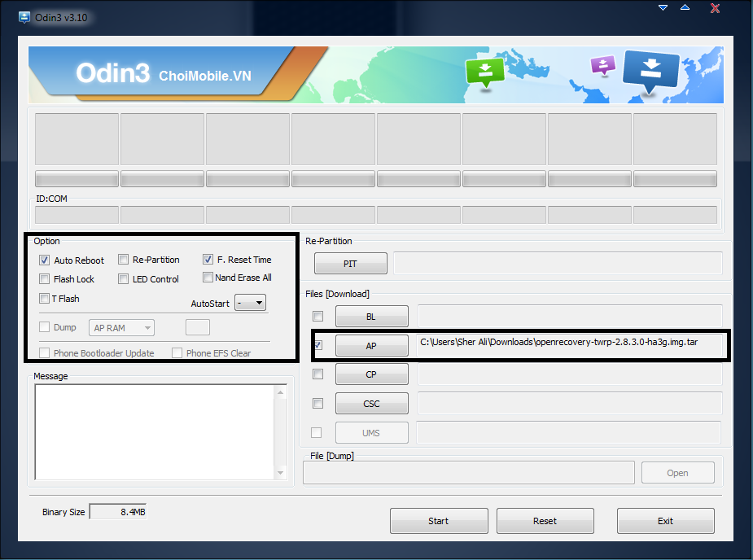Check the CP file checkbox
Screen dimensions: 753x560
(x=318, y=374)
